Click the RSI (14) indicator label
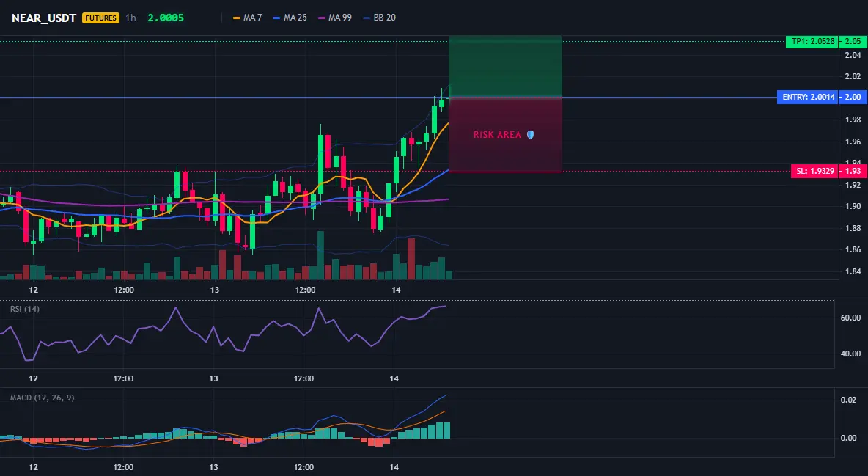This screenshot has height=476, width=868. click(x=25, y=309)
